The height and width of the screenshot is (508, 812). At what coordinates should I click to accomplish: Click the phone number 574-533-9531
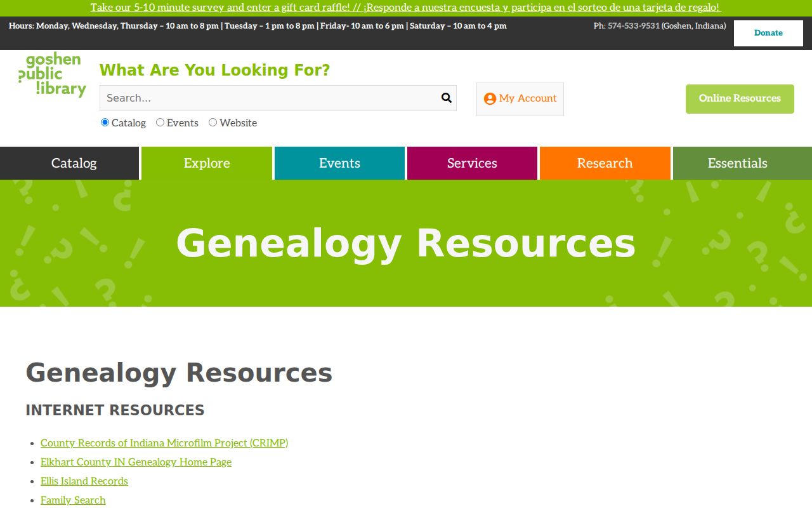tap(633, 26)
